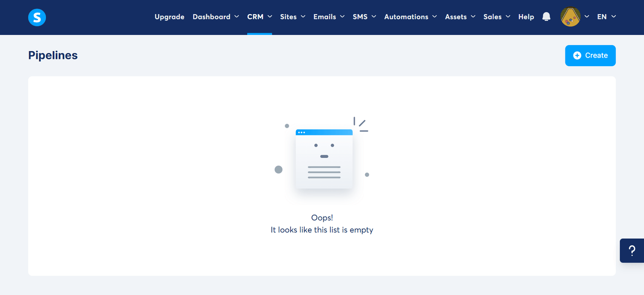This screenshot has width=644, height=295.
Task: Click the Sendinblue logo icon
Action: [37, 17]
